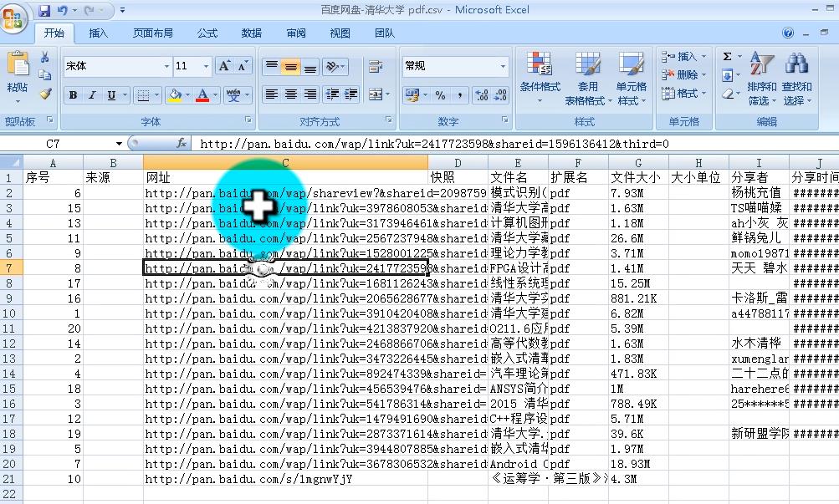Undo the last action
Screen dimensions: 839x504
click(62, 10)
